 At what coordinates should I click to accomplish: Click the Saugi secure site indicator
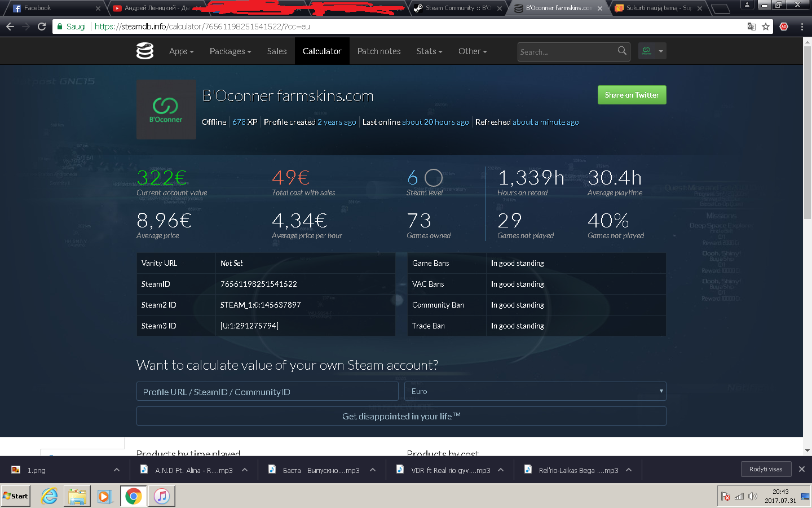tap(72, 27)
